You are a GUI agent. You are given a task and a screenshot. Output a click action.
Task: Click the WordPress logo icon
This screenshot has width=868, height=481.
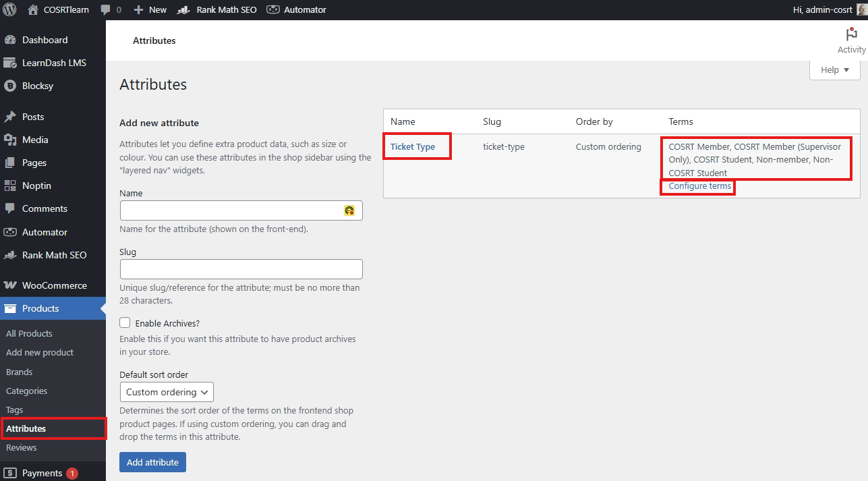click(9, 9)
